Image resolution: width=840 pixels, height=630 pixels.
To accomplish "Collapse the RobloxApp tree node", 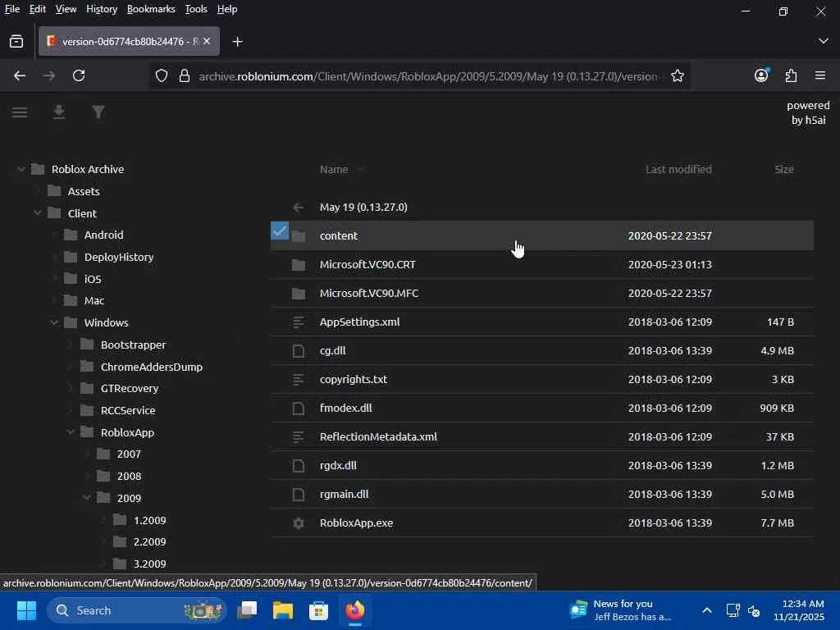I will click(71, 431).
